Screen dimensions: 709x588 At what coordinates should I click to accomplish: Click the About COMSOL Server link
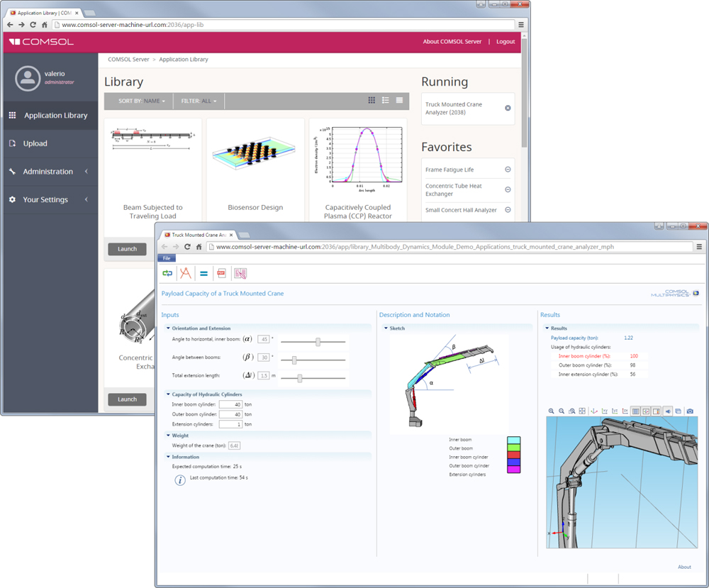(x=452, y=42)
